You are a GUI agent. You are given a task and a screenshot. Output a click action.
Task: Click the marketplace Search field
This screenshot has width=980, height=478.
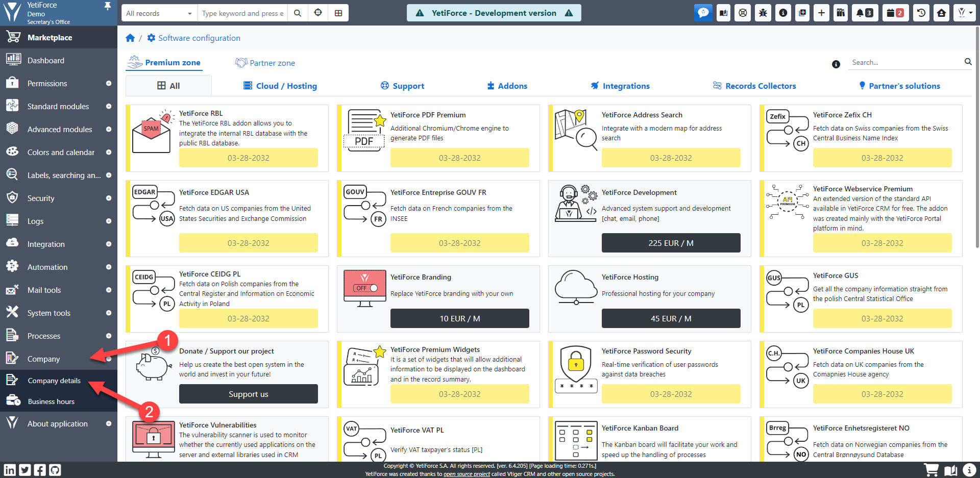(x=905, y=62)
